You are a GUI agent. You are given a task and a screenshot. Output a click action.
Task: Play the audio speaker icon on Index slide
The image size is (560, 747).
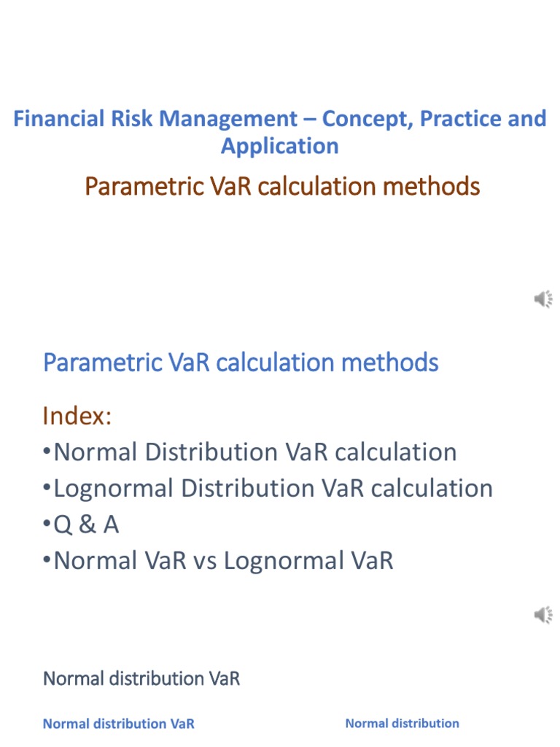click(x=542, y=614)
